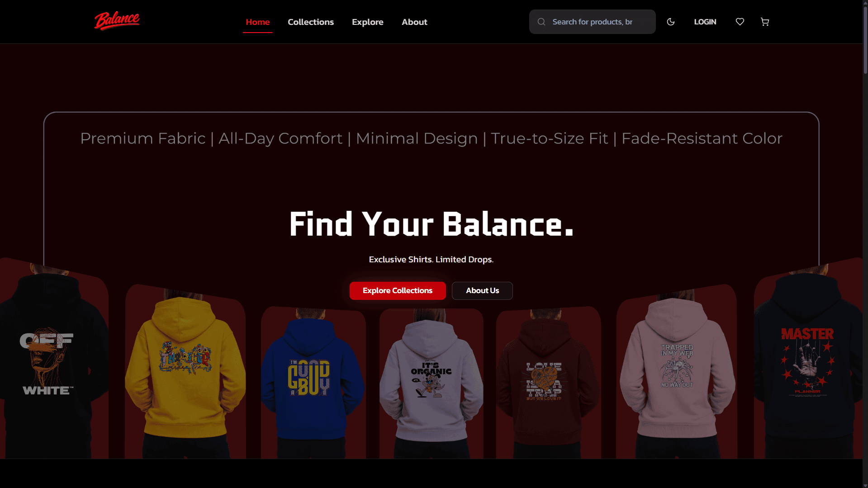Select the yellow graphic hoodie
The image size is (868, 488).
[185, 371]
